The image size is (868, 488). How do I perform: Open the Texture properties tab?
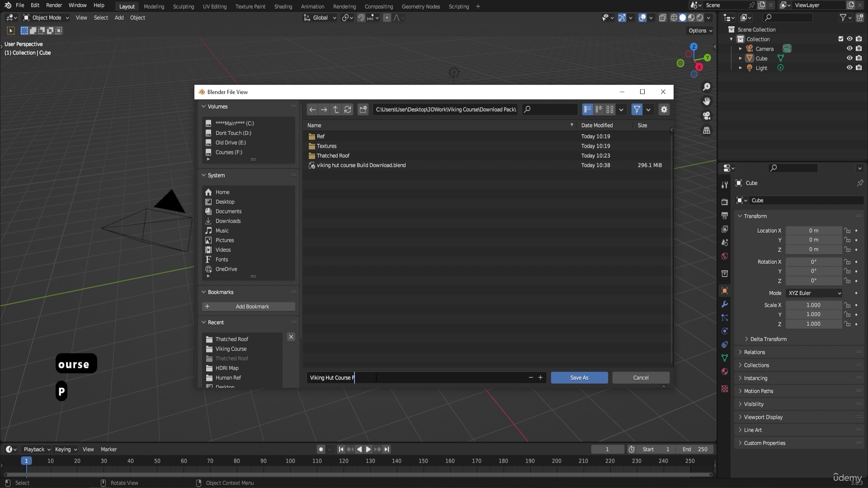pyautogui.click(x=725, y=389)
